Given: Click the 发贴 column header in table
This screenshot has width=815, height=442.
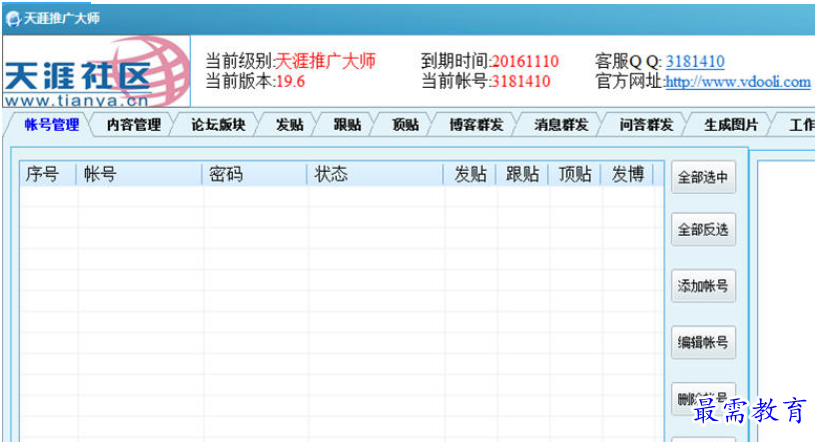Looking at the screenshot, I should click(470, 174).
